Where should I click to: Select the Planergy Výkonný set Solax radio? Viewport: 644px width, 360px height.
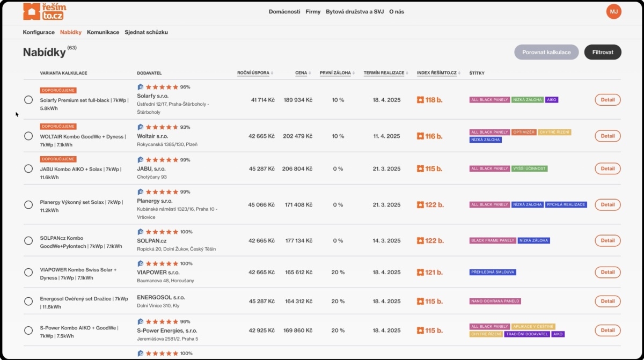coord(28,204)
